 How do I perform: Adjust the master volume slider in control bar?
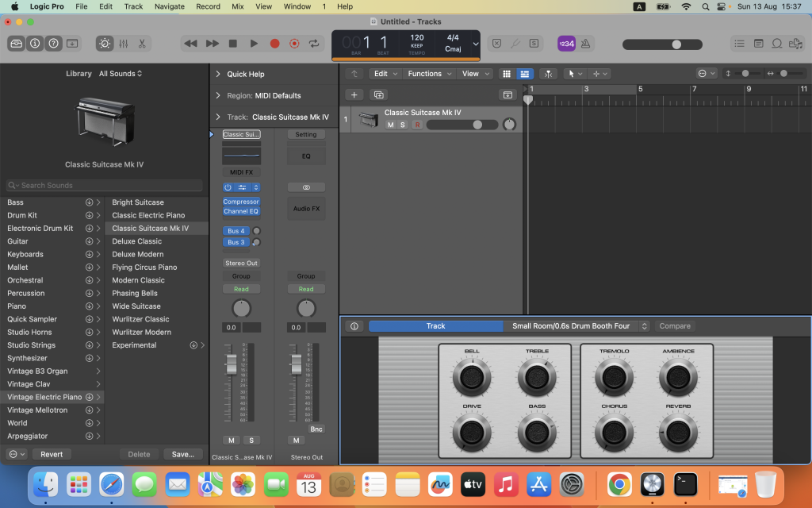(662, 44)
